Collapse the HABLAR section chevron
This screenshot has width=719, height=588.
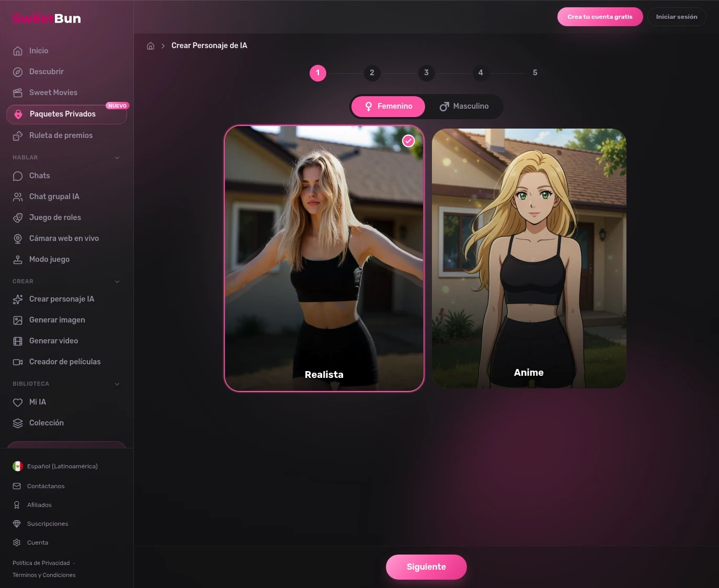click(x=117, y=157)
